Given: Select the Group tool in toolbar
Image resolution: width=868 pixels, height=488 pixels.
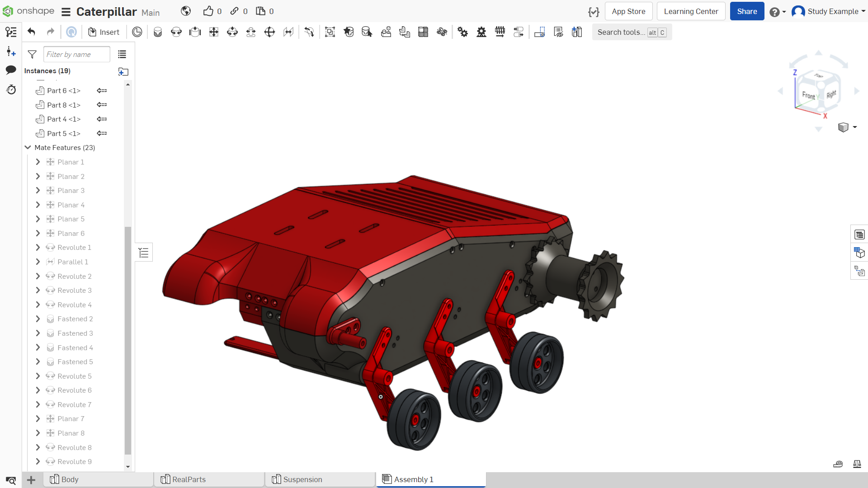Looking at the screenshot, I should pos(330,32).
